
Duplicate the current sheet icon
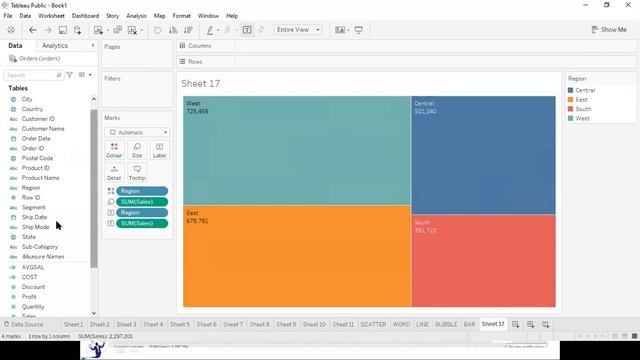(x=118, y=30)
